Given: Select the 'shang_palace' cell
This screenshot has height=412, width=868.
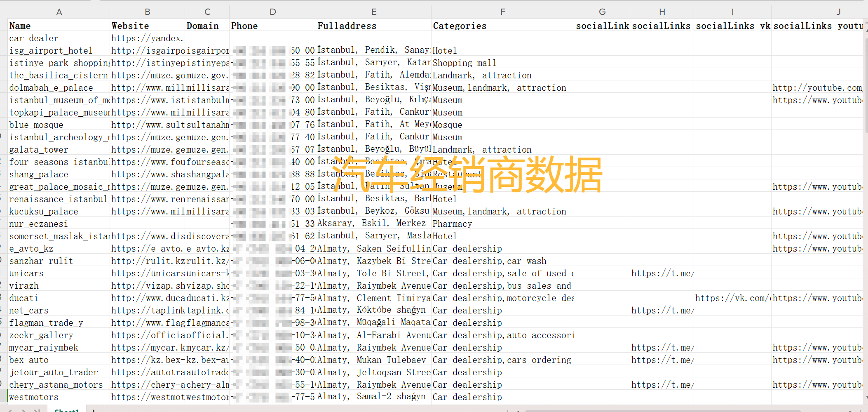Looking at the screenshot, I should [x=59, y=174].
